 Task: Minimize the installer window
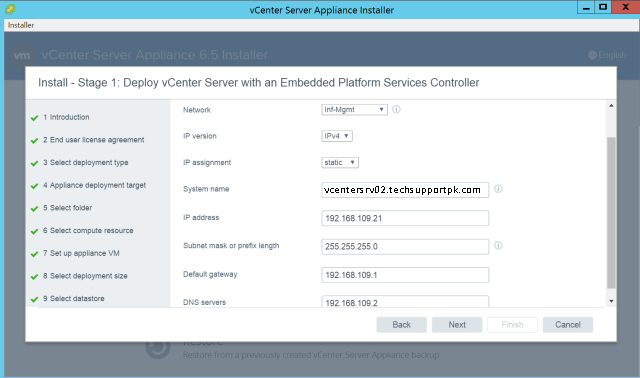coord(586,7)
